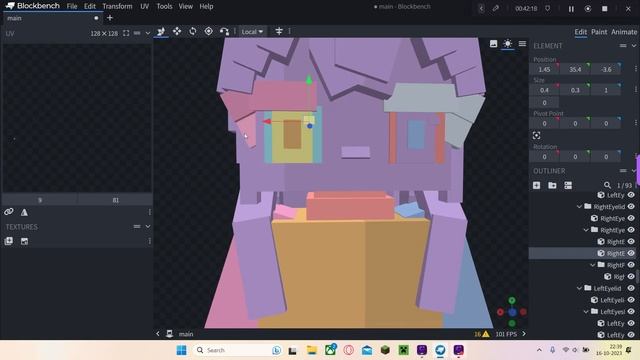Toggle visibility of the Rigl cube

coord(631,276)
